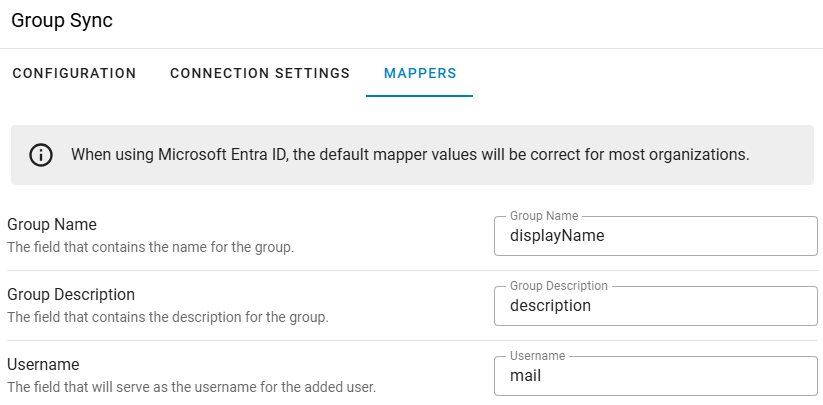Viewport: 823px width, 405px height.
Task: Click help text about the description for the group
Action: (x=168, y=317)
